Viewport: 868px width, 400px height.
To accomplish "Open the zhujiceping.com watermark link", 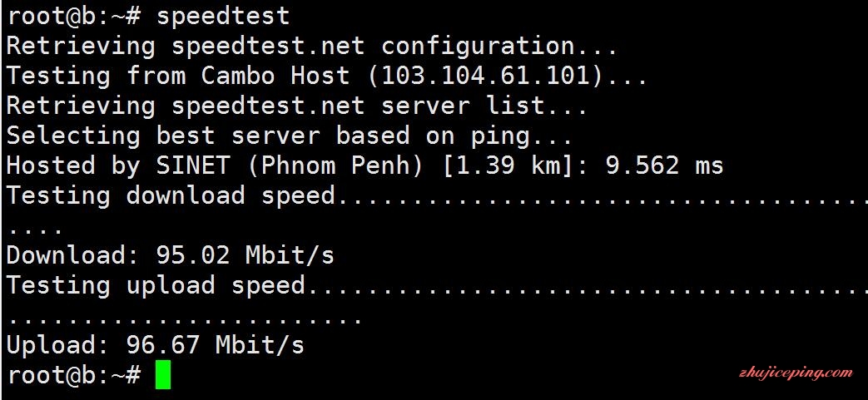I will coord(796,373).
